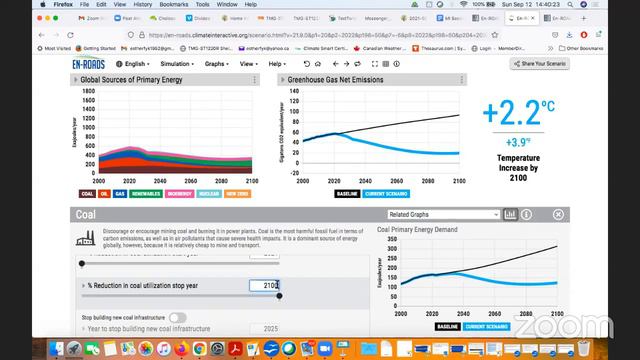Viewport: 640px width, 360px height.
Task: Click the info circle icon in En-ROADS toolbar
Action: pyautogui.click(x=397, y=64)
